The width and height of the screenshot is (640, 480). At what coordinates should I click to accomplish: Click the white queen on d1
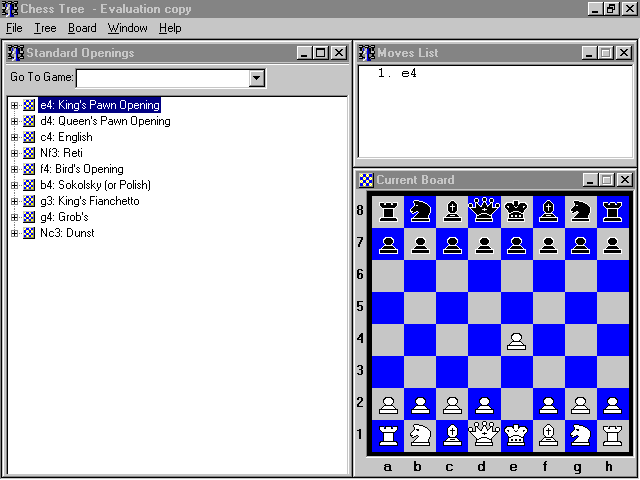tap(484, 436)
